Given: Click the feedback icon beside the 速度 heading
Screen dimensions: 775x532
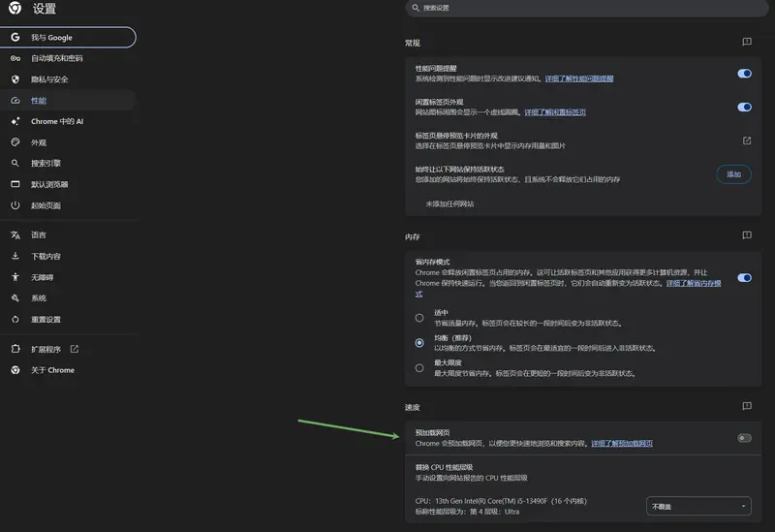Looking at the screenshot, I should [747, 406].
